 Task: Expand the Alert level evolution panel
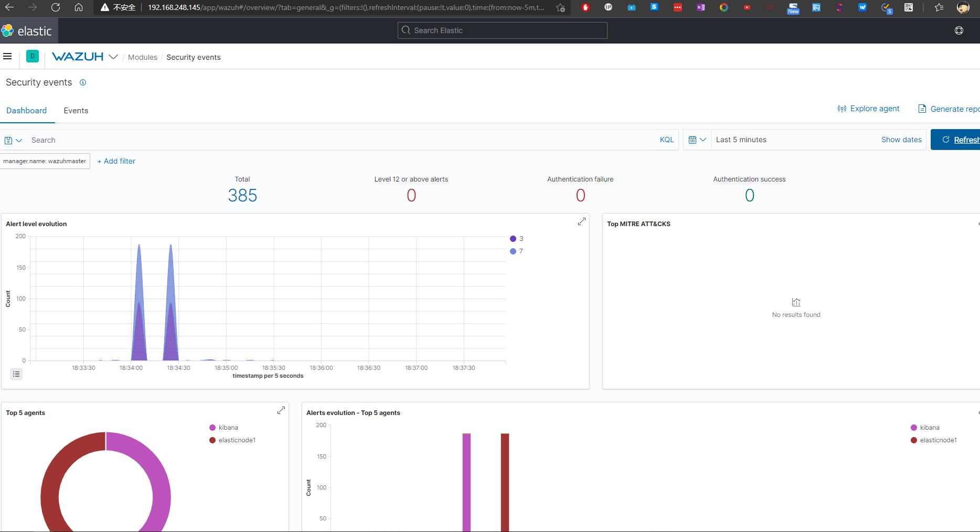582,222
